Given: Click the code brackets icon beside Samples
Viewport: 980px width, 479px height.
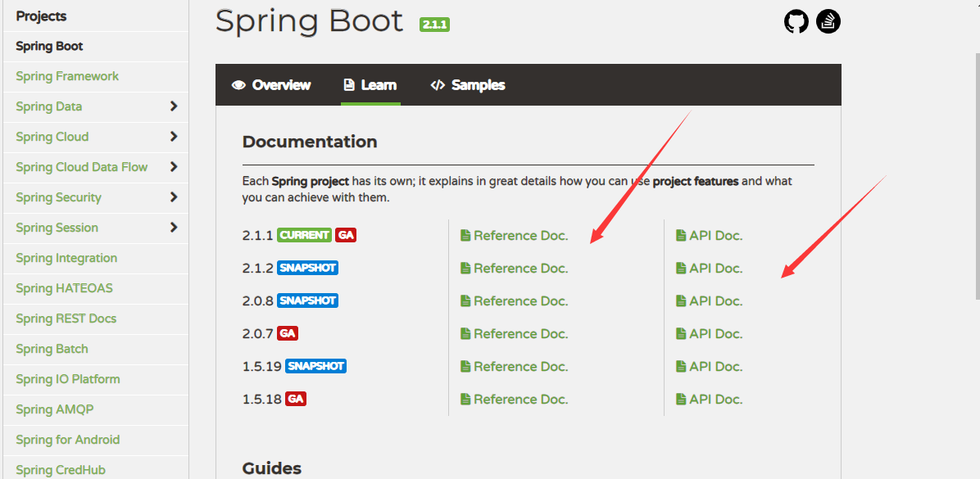Looking at the screenshot, I should tap(438, 85).
